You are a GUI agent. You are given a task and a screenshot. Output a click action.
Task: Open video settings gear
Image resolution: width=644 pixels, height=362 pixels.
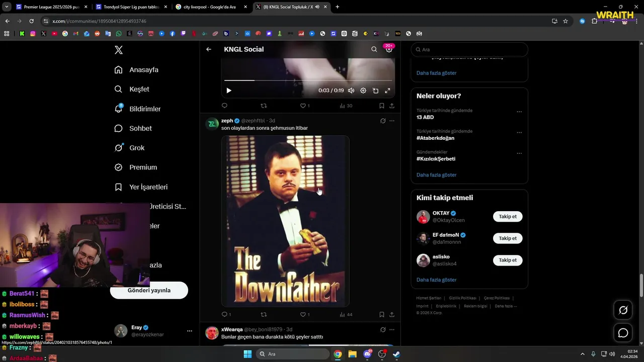click(x=363, y=90)
